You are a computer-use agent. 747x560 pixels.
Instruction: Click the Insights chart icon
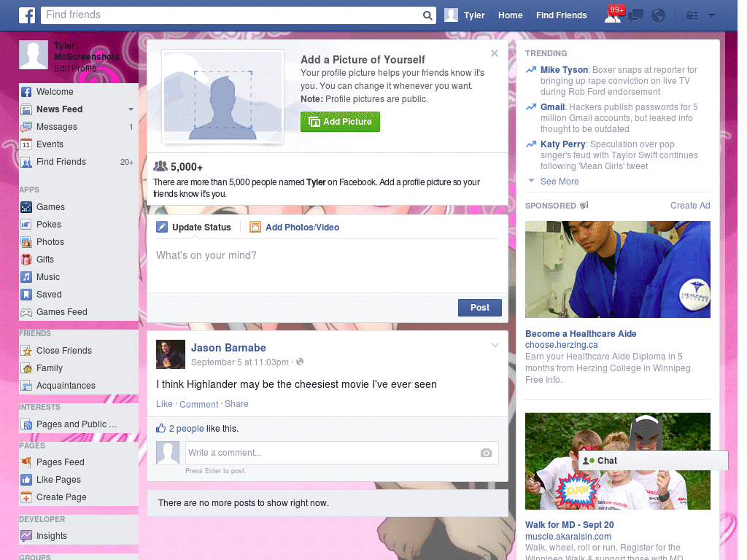coord(26,536)
